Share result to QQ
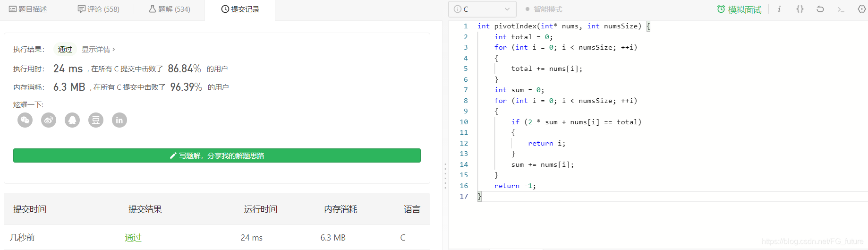The image size is (868, 250). tap(72, 120)
